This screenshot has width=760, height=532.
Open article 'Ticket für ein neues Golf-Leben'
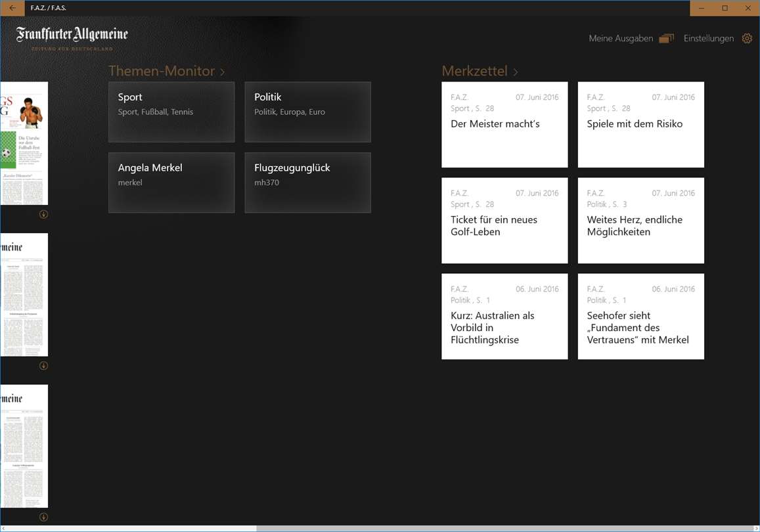coord(504,221)
